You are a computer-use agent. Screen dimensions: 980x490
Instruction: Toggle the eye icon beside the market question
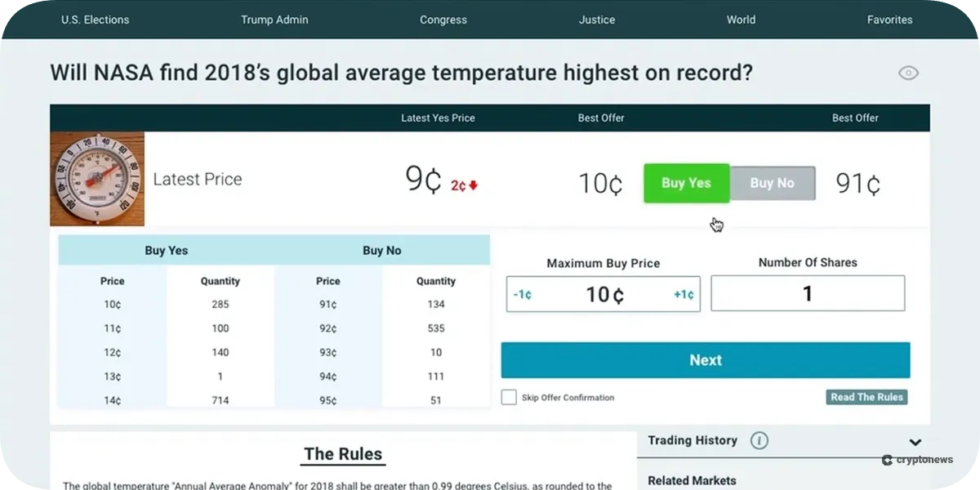(x=908, y=73)
